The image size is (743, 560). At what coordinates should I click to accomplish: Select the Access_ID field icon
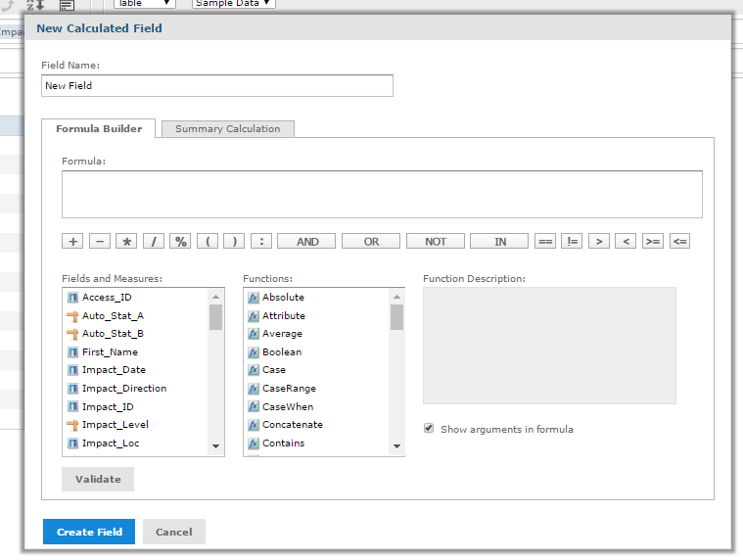(x=72, y=298)
